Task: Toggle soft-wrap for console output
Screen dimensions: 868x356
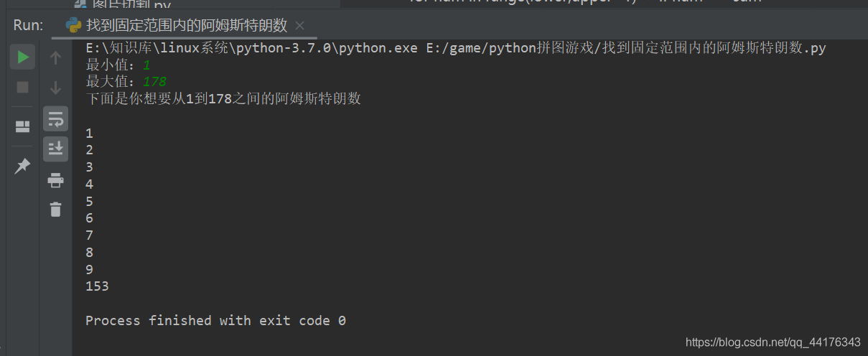Action: [x=55, y=118]
